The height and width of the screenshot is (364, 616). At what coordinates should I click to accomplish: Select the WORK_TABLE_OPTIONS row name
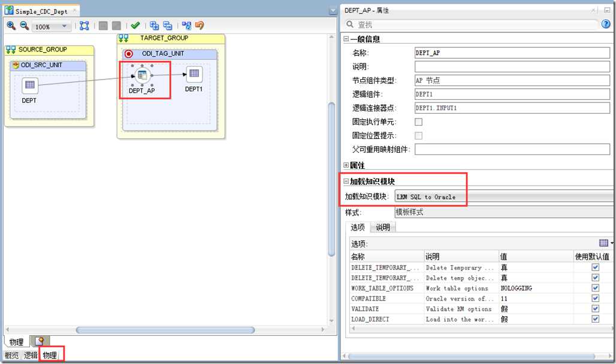382,288
